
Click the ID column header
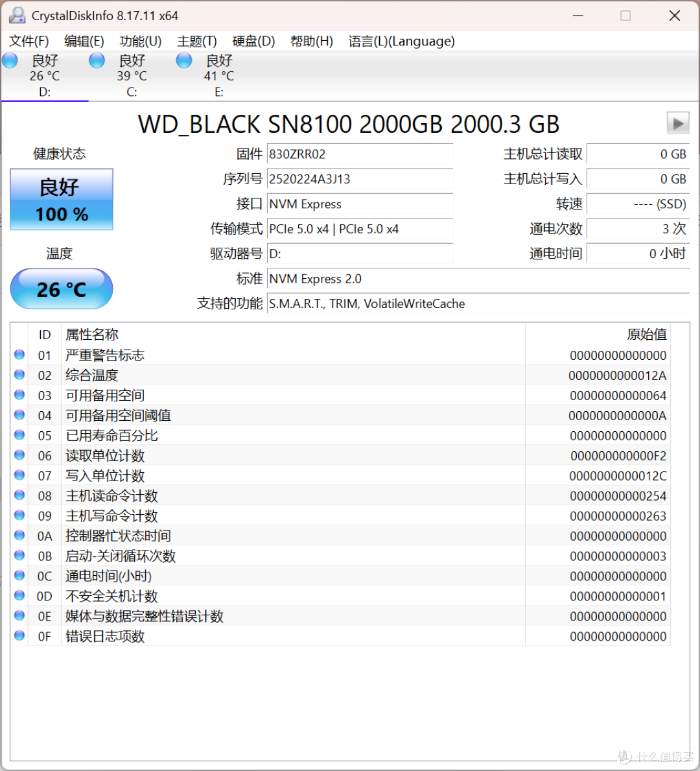pyautogui.click(x=45, y=335)
